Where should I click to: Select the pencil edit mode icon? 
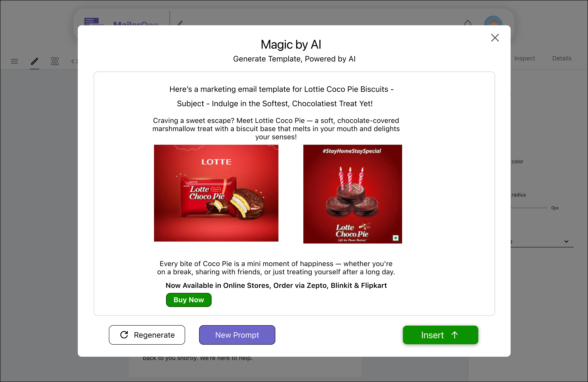coord(35,61)
